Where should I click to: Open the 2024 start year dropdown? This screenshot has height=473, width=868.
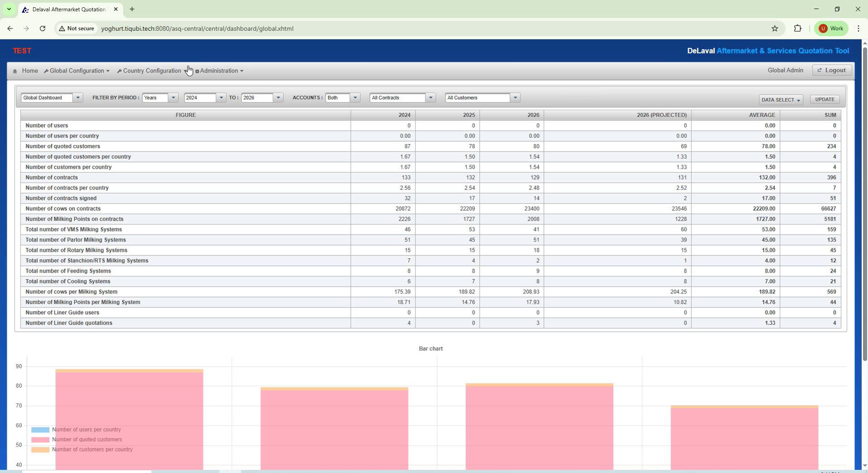coord(205,98)
